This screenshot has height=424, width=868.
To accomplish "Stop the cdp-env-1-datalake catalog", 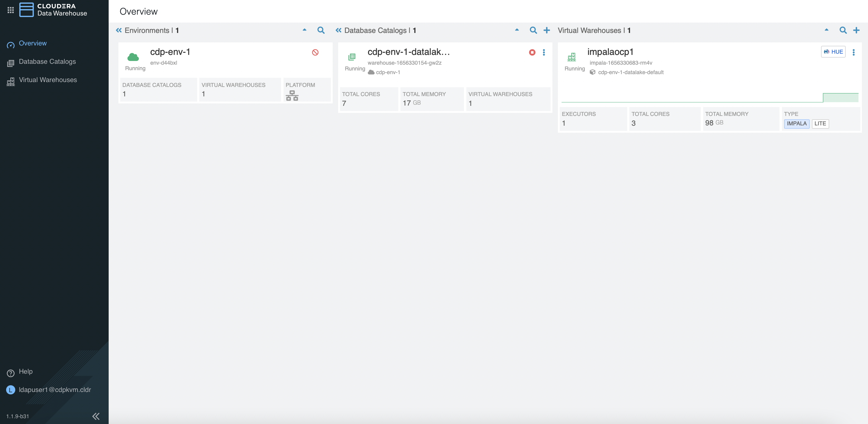I will pyautogui.click(x=532, y=52).
